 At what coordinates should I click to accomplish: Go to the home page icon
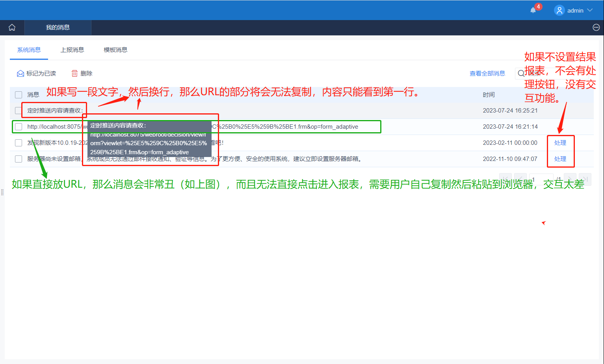[x=12, y=28]
